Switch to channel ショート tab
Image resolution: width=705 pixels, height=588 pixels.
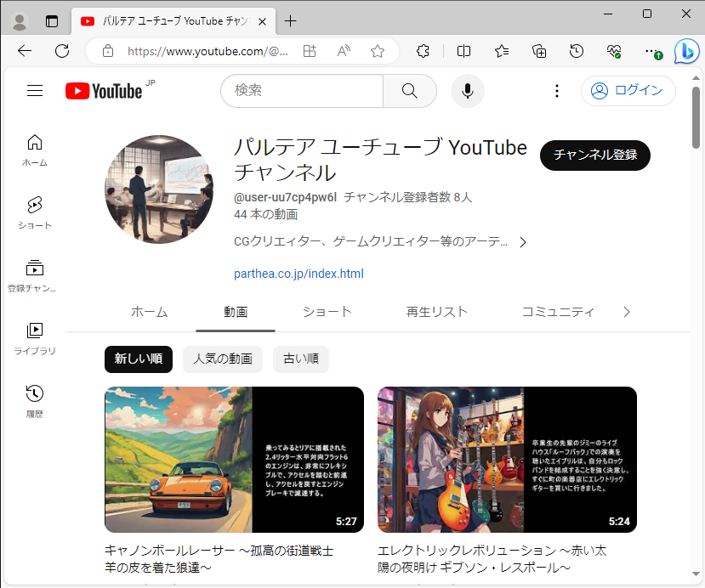tap(327, 312)
